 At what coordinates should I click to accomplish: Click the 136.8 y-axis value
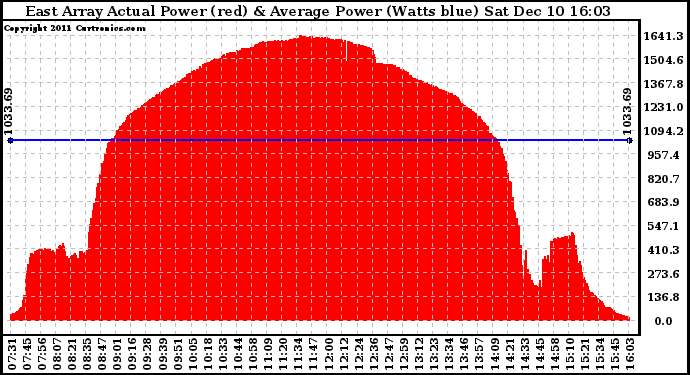pyautogui.click(x=664, y=298)
